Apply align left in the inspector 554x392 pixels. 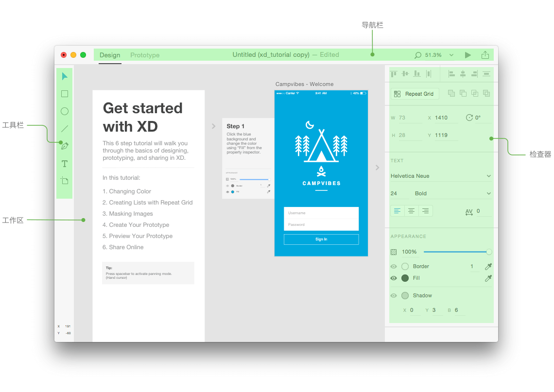[x=451, y=74]
